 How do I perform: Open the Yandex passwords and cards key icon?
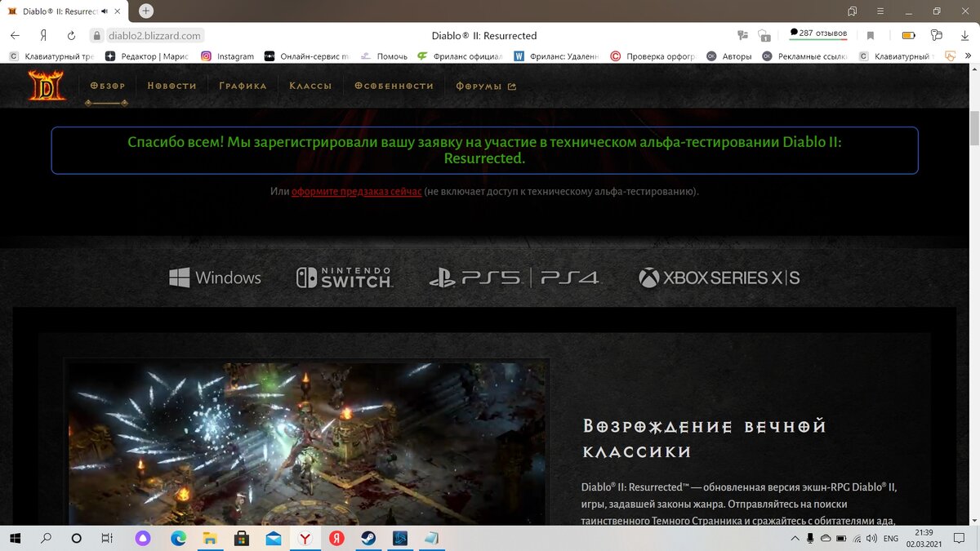[936, 35]
